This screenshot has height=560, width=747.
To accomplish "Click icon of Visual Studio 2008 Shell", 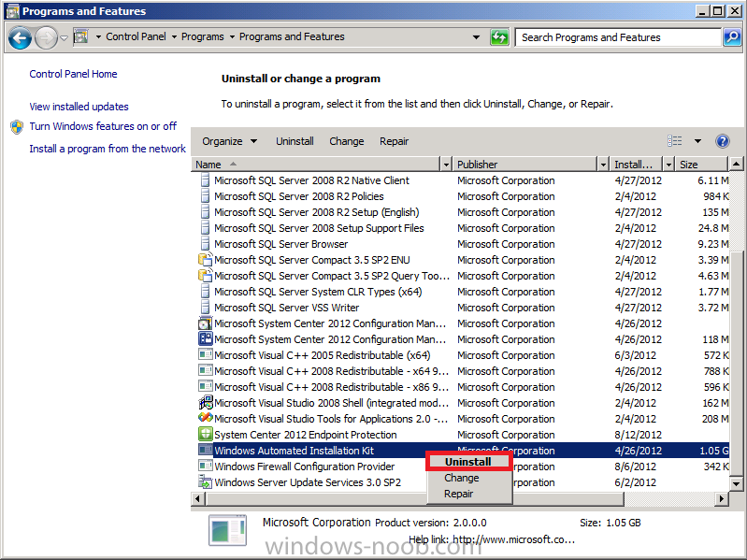I will click(205, 403).
